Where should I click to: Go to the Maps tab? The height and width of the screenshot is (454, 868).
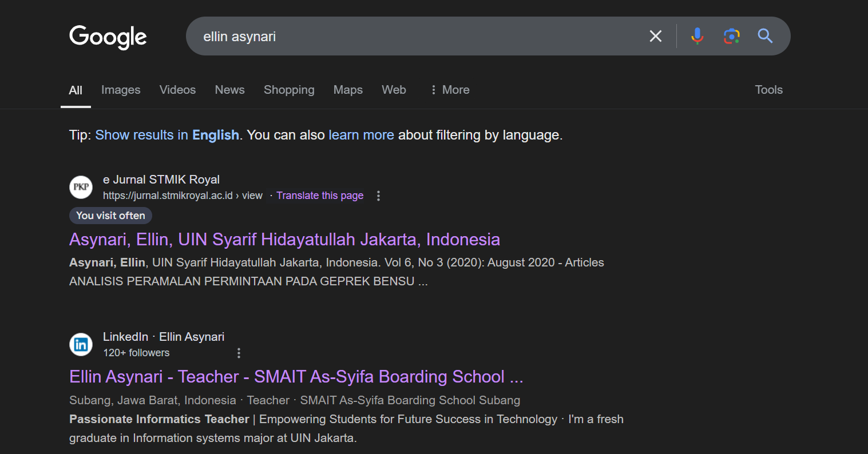(x=348, y=90)
